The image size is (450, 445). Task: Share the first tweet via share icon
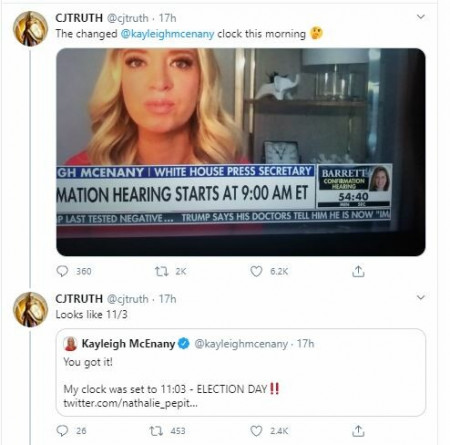358,271
